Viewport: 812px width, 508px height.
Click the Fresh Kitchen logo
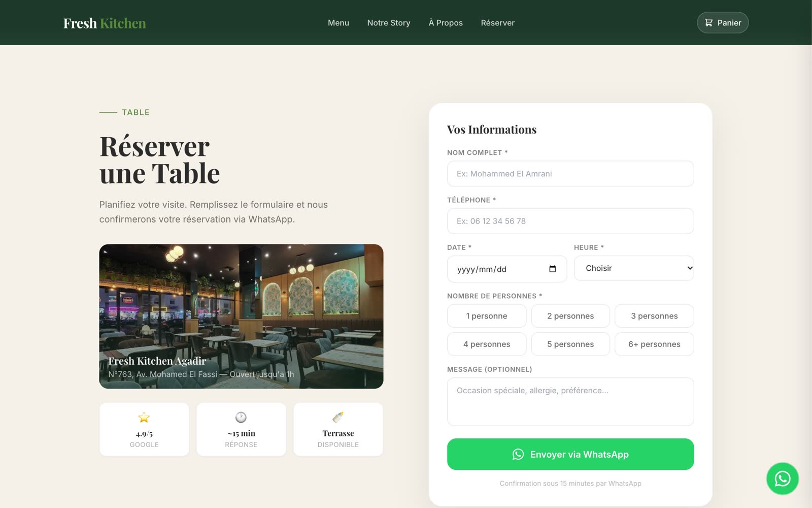[x=105, y=23]
